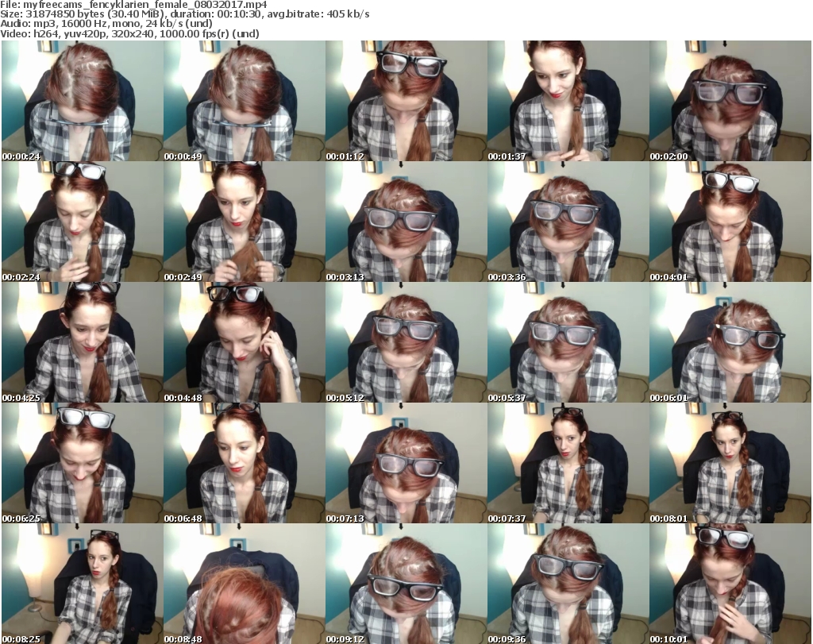The image size is (813, 644).
Task: View the thumbnail at 00:03:36
Action: [568, 222]
